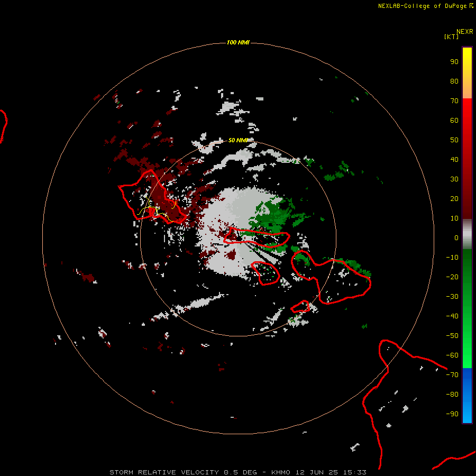The height and width of the screenshot is (476, 476).
Task: Click the 10 knot label on scale
Action: click(x=454, y=218)
